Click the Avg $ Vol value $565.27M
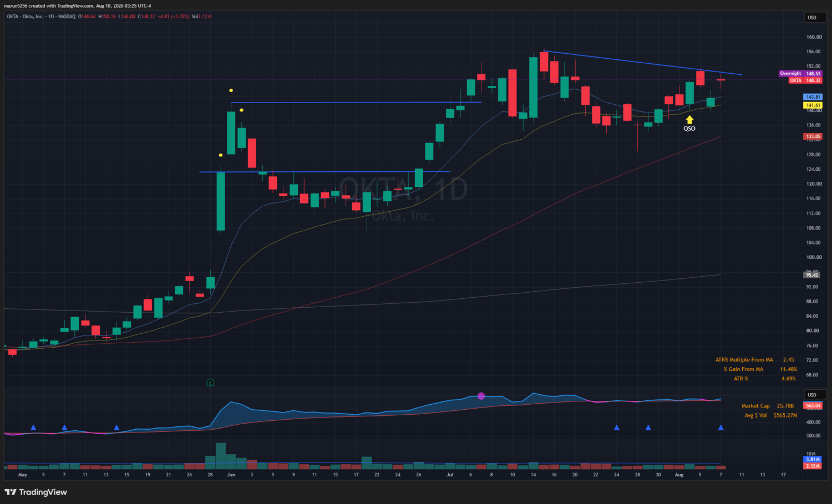This screenshot has width=832, height=504. [x=785, y=415]
